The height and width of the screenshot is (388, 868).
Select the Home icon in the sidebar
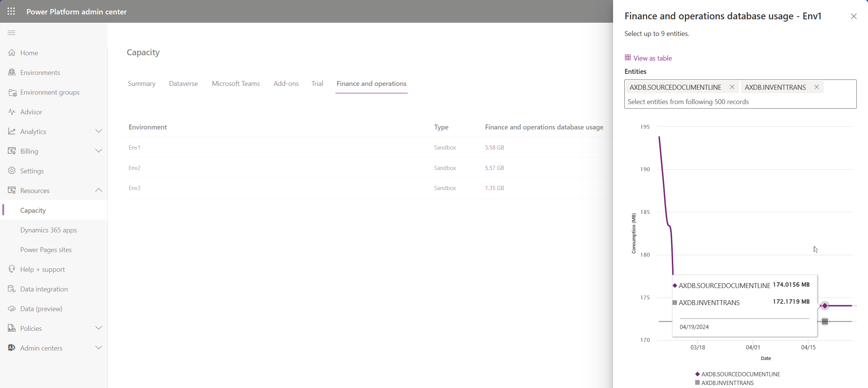click(29, 53)
